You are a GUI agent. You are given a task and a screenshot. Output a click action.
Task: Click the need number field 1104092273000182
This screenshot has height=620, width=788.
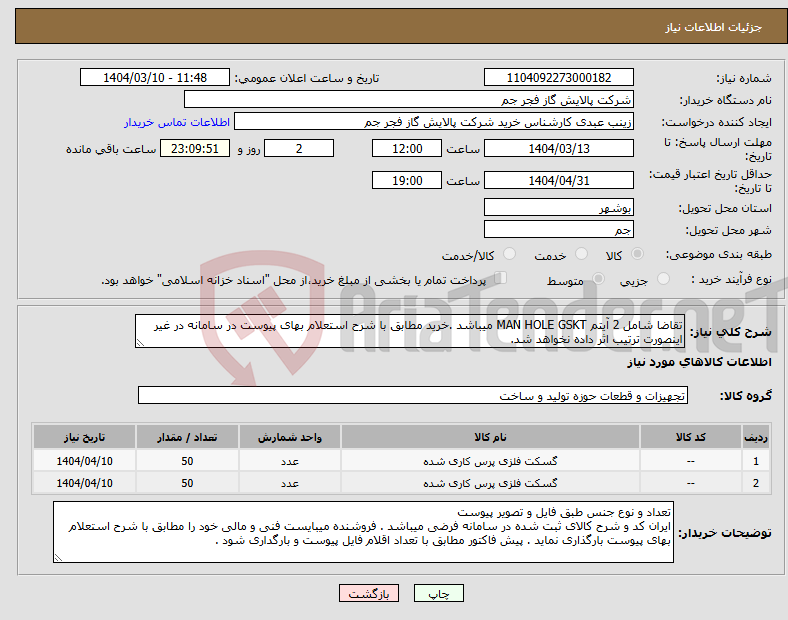pyautogui.click(x=559, y=77)
